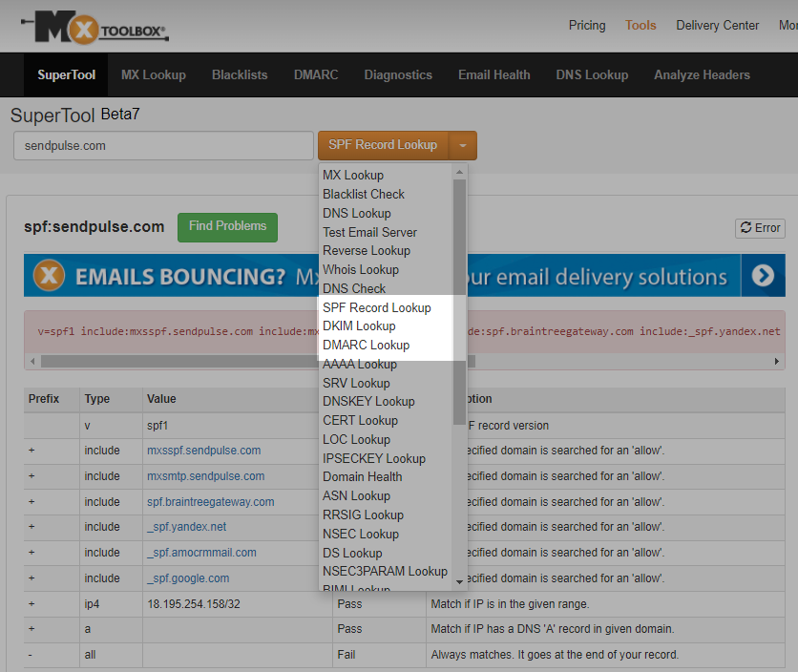Click the SPF Record Lookup orange button
Screen dimensions: 798x672
tap(383, 146)
